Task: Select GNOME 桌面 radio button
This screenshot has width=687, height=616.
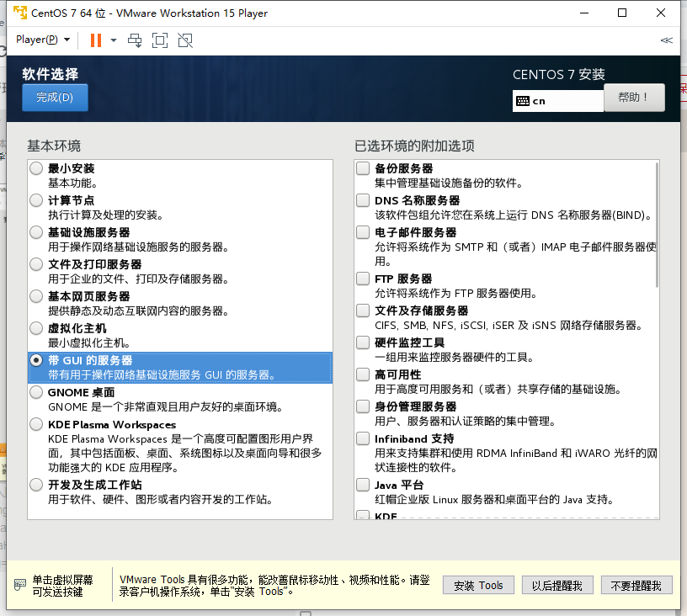Action: [x=36, y=392]
